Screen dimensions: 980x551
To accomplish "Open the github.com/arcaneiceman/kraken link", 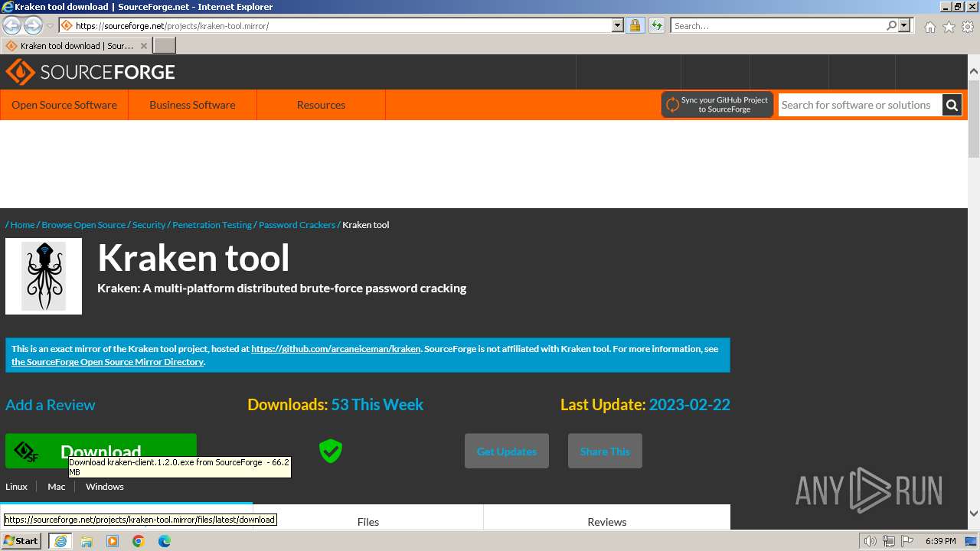I will (336, 349).
